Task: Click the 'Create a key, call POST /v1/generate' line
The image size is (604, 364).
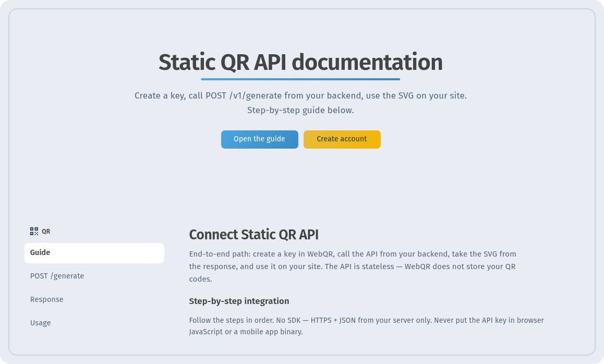Action: (x=300, y=95)
